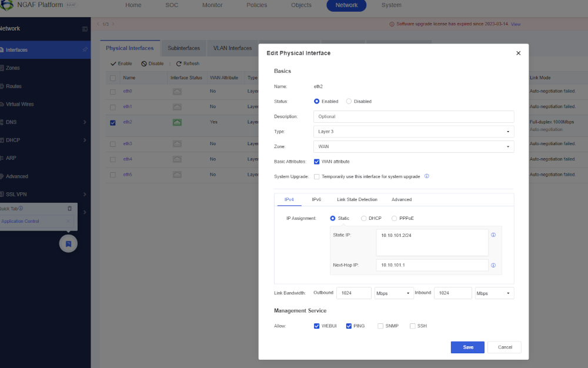588x368 pixels.
Task: Click the System Upgrade info icon
Action: (x=426, y=176)
